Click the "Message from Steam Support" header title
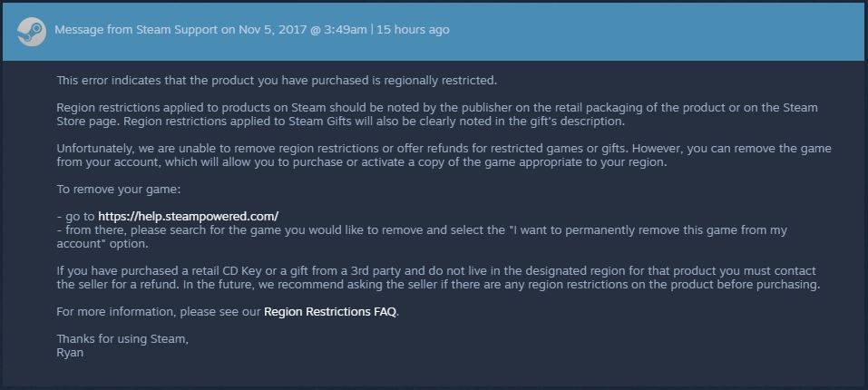 (x=136, y=30)
